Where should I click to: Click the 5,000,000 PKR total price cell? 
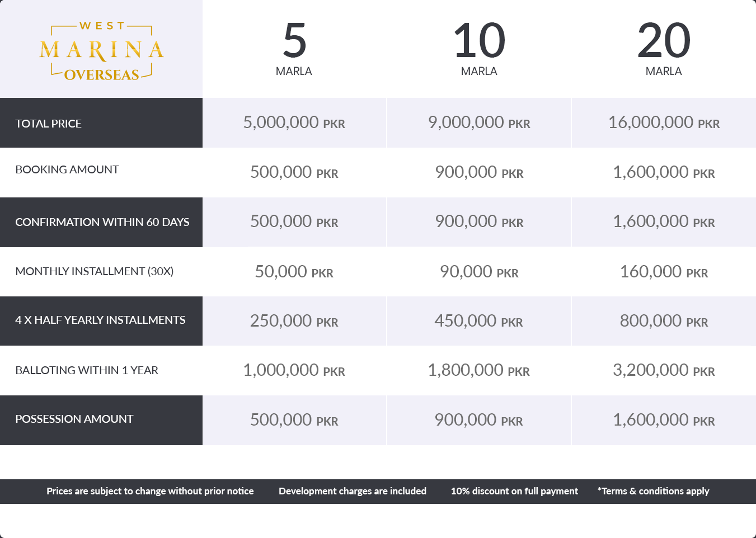[x=294, y=122]
